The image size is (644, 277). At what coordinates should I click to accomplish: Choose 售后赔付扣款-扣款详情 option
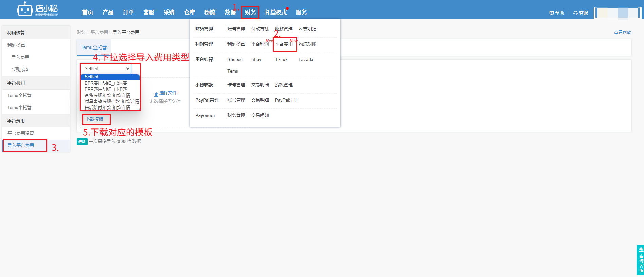tap(110, 107)
